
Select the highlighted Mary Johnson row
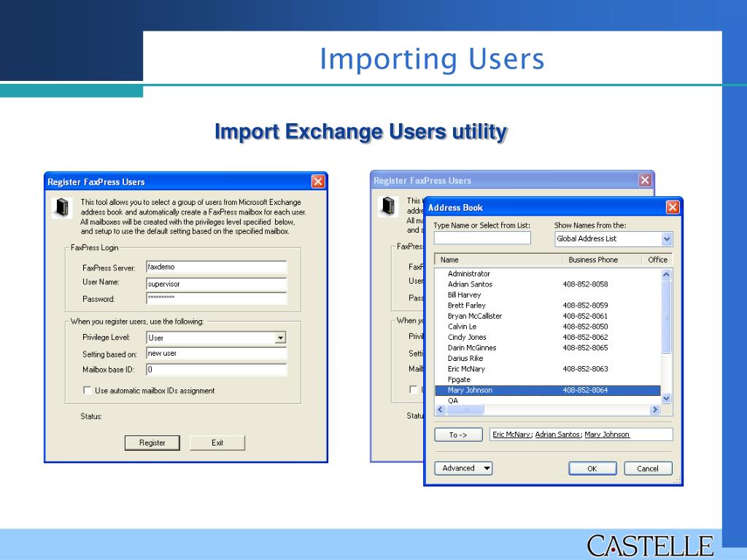[x=548, y=390]
